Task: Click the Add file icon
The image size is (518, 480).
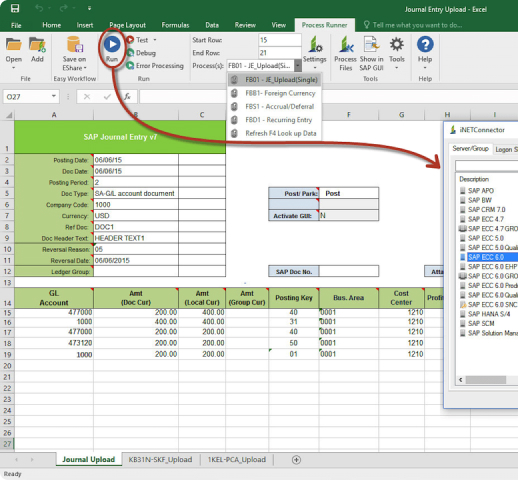Action: click(37, 44)
